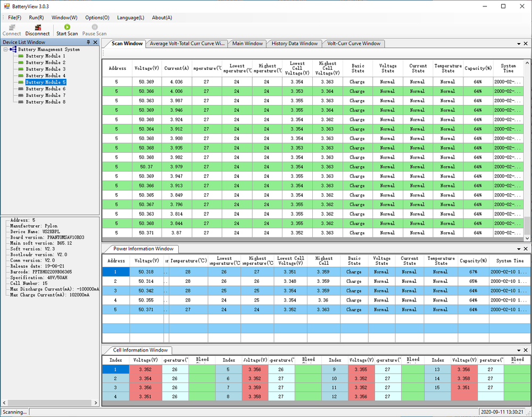
Task: Click the Disconnect toolbar icon
Action: (x=37, y=27)
